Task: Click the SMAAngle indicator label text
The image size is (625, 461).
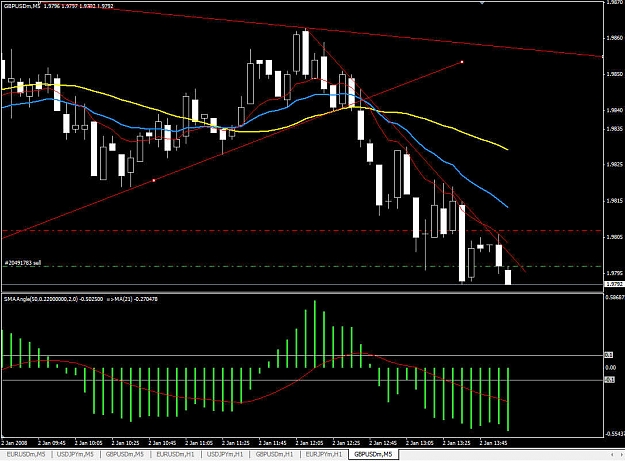Action: click(x=81, y=298)
